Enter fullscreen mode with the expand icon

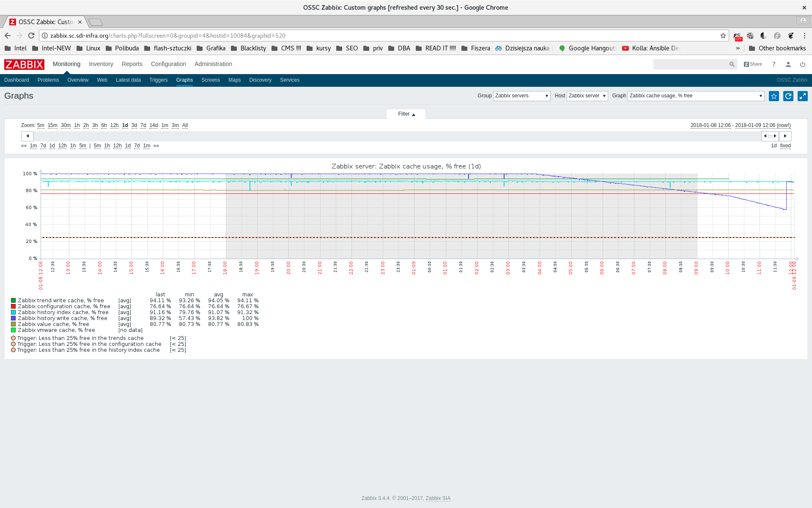pyautogui.click(x=803, y=96)
